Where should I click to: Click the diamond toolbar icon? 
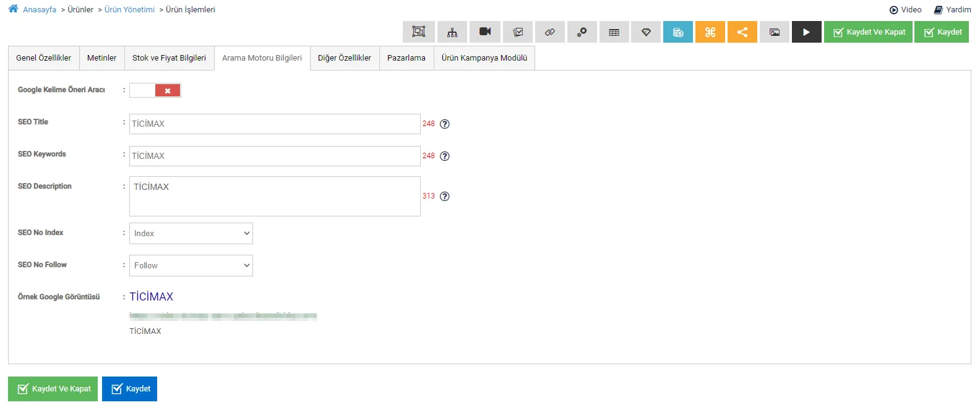647,32
